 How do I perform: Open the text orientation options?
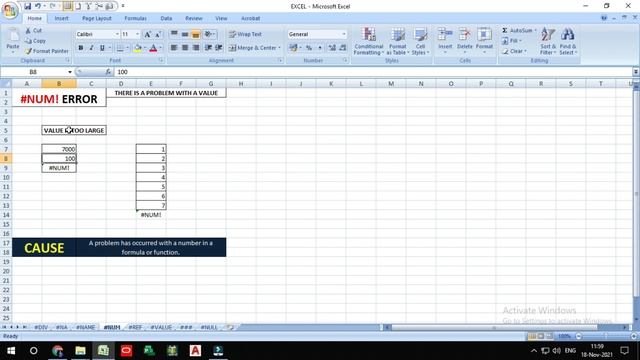click(x=210, y=34)
